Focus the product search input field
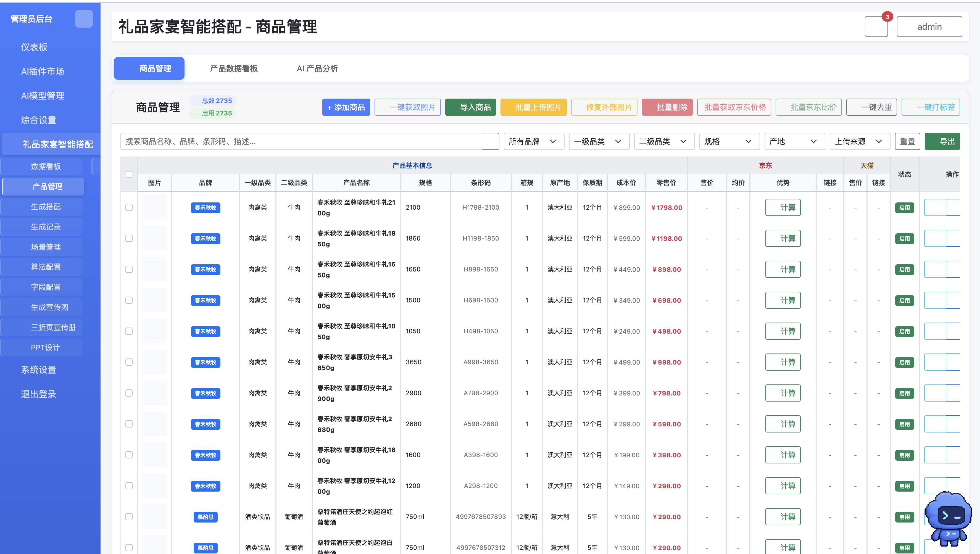The height and width of the screenshot is (554, 980). pyautogui.click(x=301, y=141)
